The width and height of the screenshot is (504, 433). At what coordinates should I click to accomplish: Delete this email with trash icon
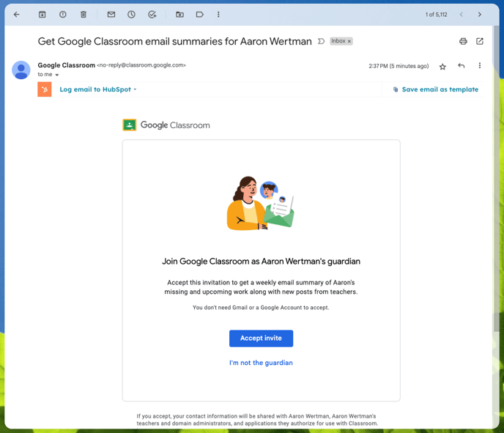[84, 15]
